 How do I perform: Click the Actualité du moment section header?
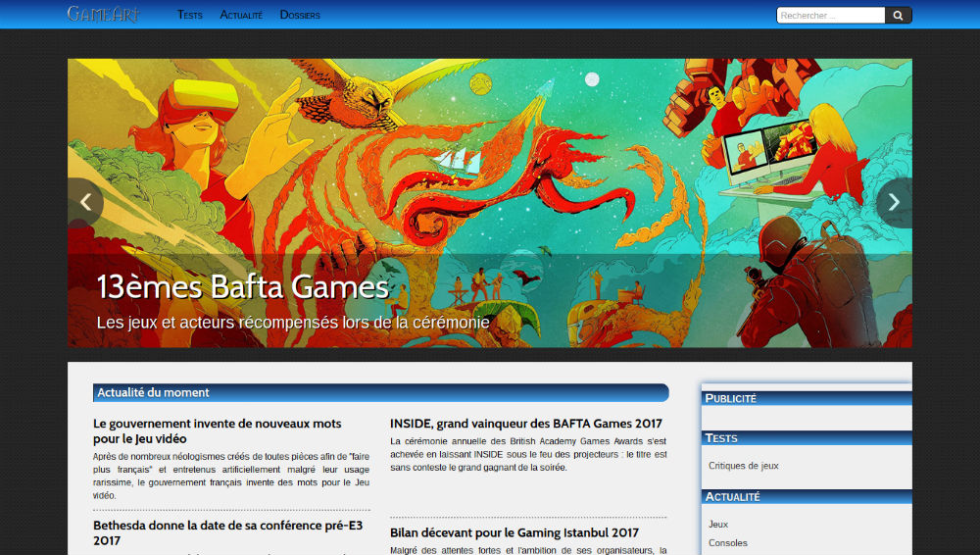[x=380, y=392]
